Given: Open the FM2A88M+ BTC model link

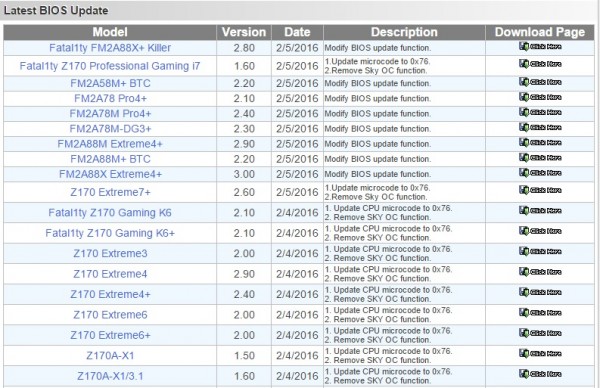Looking at the screenshot, I should (110, 159).
